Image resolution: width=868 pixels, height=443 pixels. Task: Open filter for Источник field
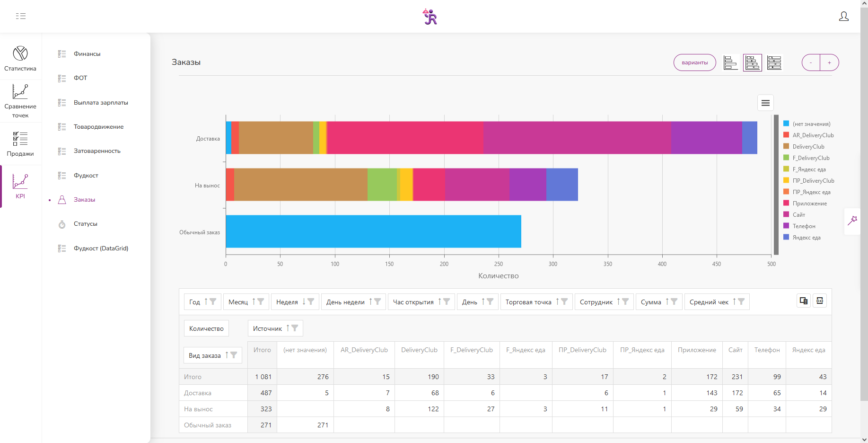click(295, 328)
